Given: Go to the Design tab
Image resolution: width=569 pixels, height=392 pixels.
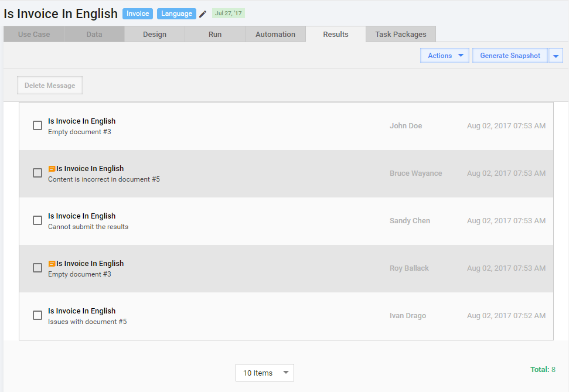Looking at the screenshot, I should coord(155,34).
